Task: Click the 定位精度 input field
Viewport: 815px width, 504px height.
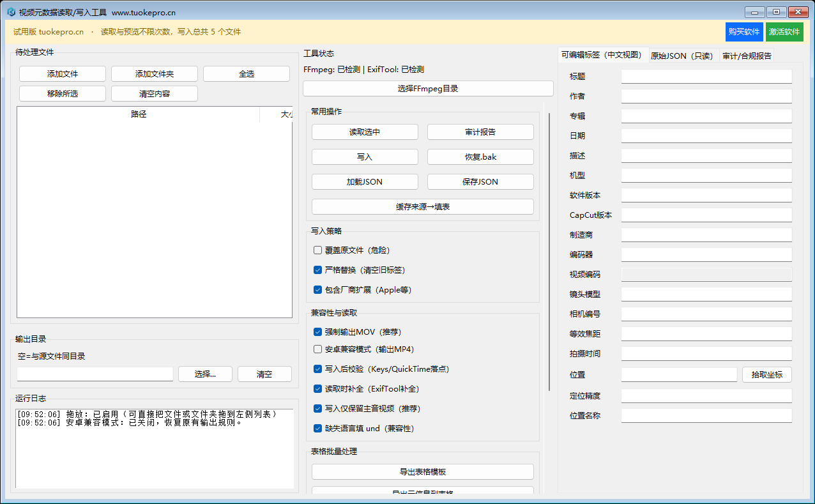Action: pos(706,396)
